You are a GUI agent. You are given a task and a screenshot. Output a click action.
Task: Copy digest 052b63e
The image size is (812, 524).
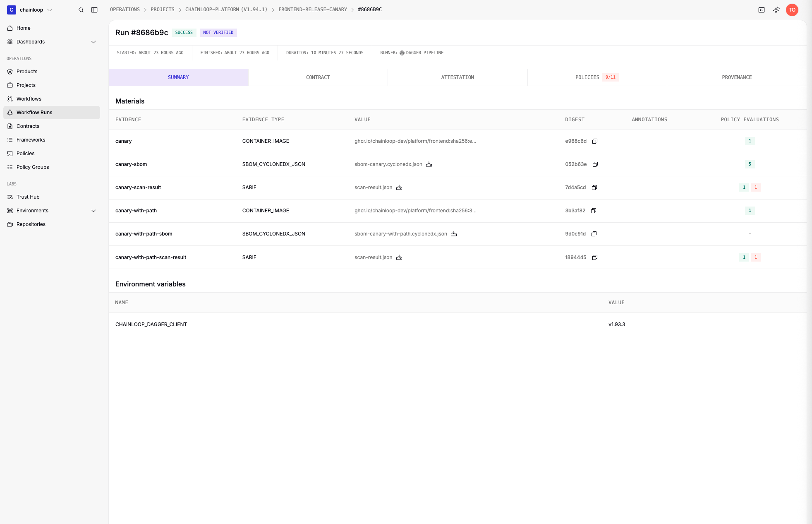595,164
